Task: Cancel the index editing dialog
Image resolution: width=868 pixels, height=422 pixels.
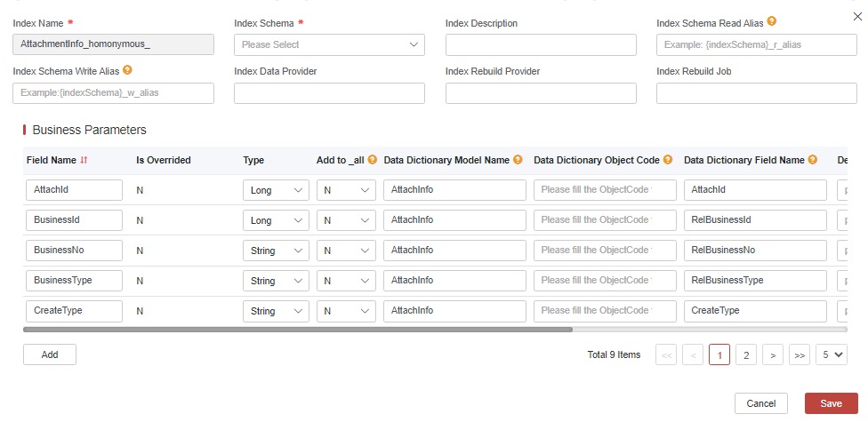Action: (x=760, y=403)
